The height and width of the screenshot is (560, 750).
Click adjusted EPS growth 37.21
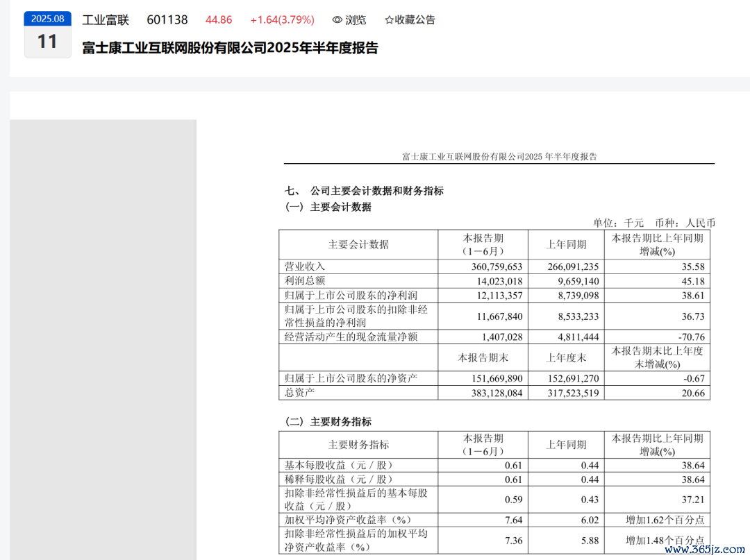click(693, 500)
